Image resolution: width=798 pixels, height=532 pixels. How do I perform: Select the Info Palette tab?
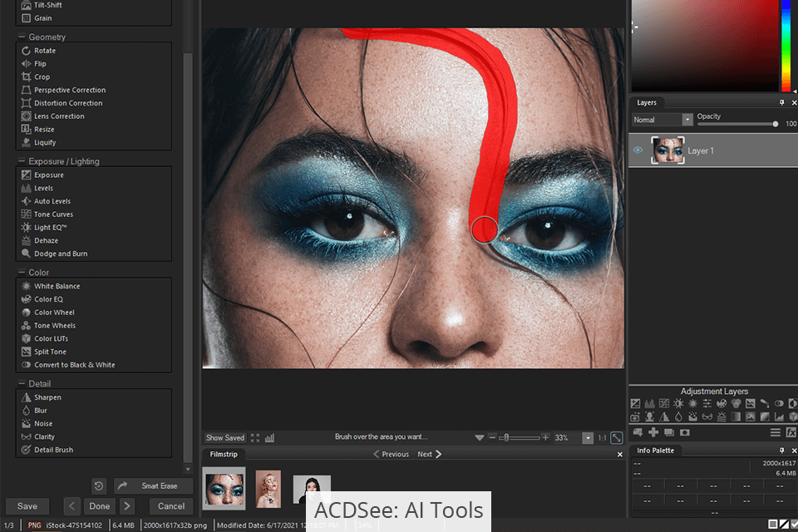click(656, 451)
